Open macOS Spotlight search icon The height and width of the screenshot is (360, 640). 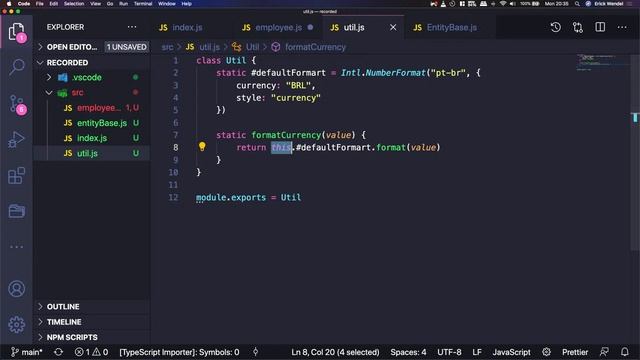[x=577, y=4]
